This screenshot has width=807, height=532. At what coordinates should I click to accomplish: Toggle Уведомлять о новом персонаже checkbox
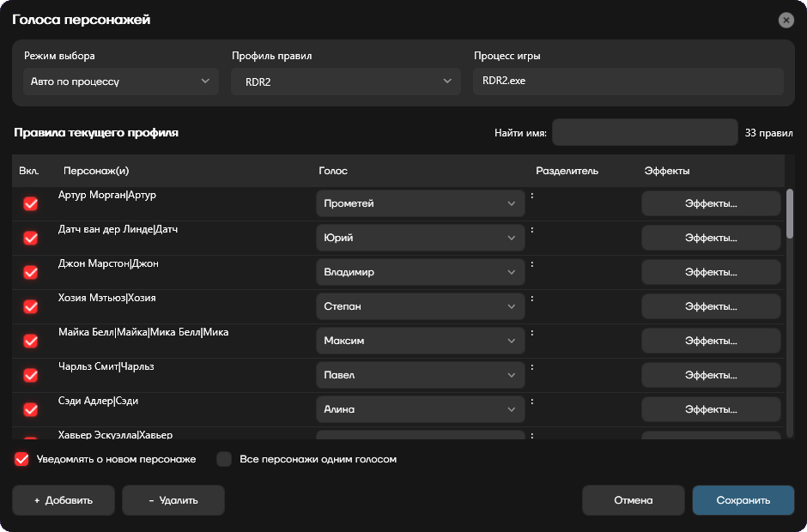tap(21, 459)
